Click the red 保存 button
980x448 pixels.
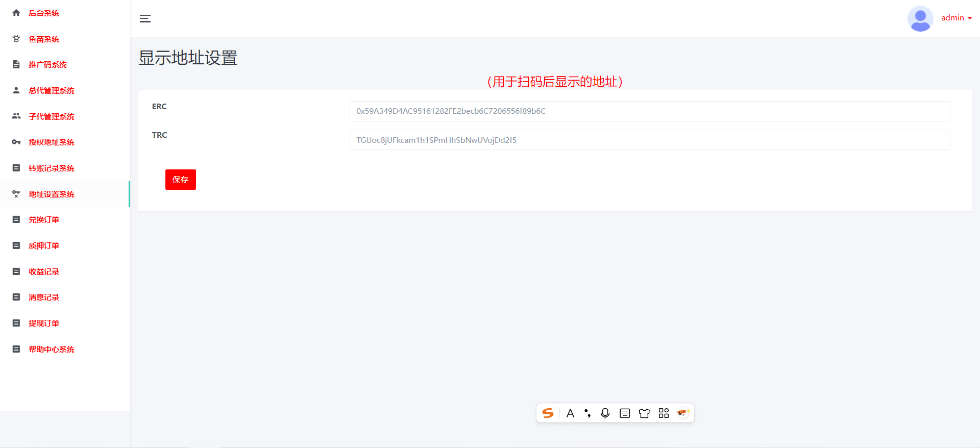[x=180, y=180]
